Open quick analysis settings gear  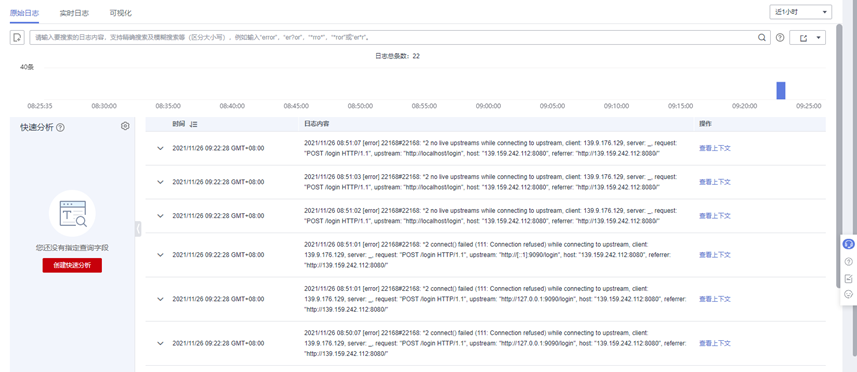click(x=125, y=126)
